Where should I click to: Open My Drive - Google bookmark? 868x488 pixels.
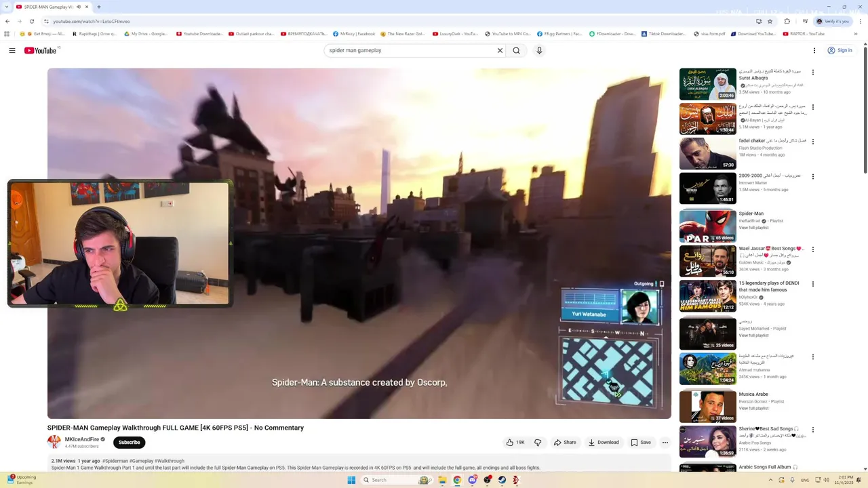click(146, 34)
